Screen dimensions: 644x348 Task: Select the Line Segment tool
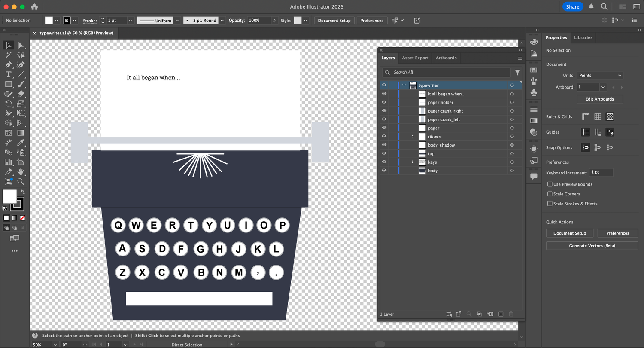coord(21,74)
